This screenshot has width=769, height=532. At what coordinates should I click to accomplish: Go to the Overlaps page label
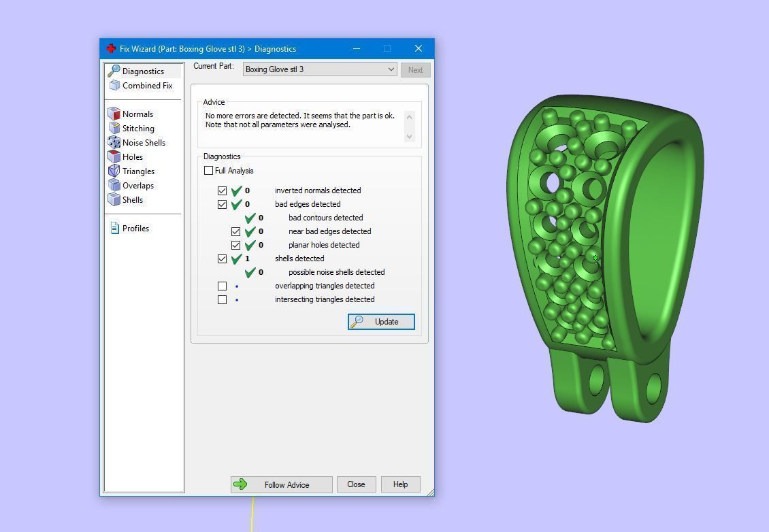click(138, 185)
